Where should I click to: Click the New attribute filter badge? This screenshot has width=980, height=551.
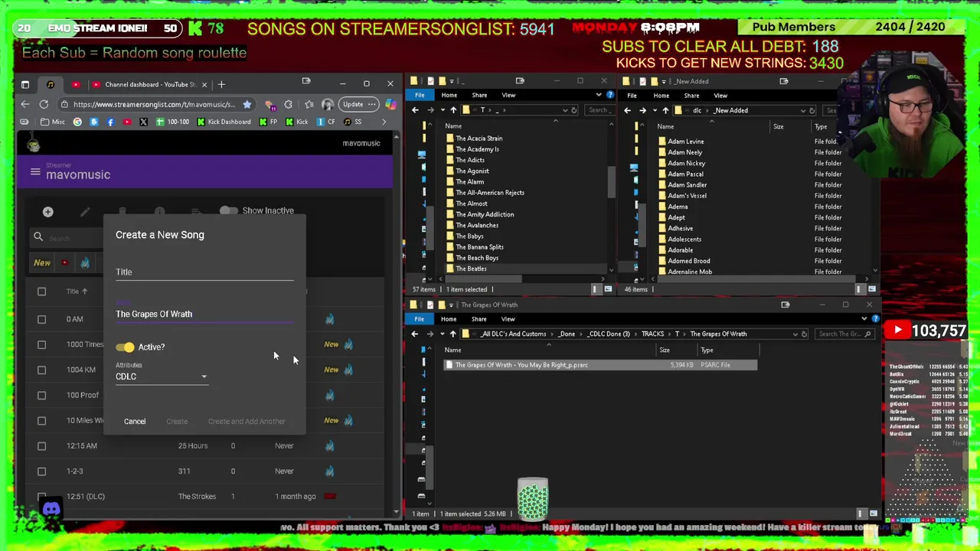(x=42, y=262)
